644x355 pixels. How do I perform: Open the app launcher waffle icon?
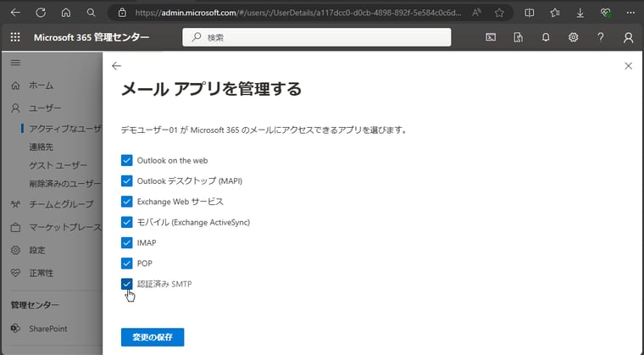tap(15, 37)
